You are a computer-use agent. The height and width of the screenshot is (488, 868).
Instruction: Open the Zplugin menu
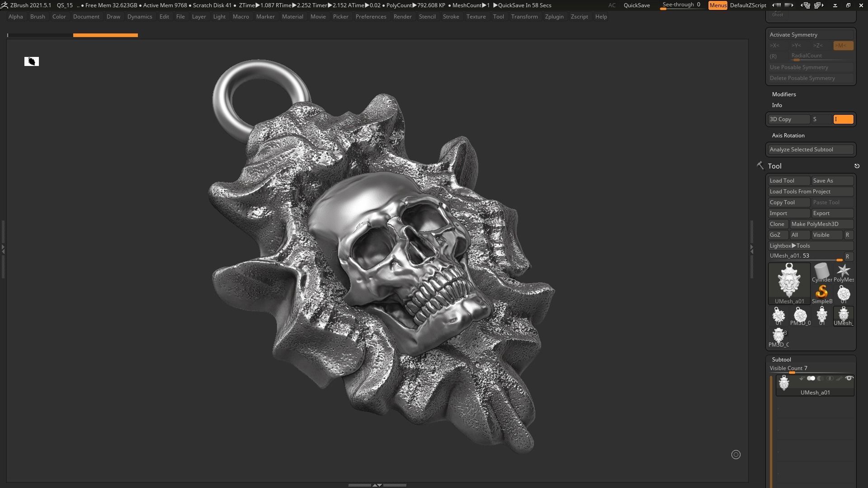pos(554,17)
